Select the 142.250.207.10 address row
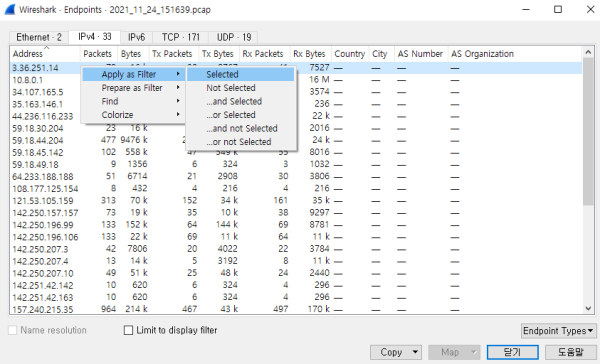This screenshot has width=600, height=364. 296,273
